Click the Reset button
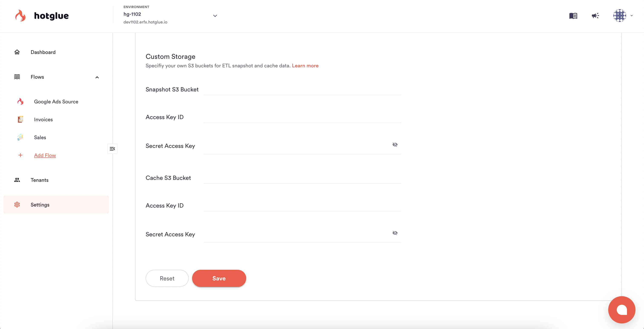 167,278
